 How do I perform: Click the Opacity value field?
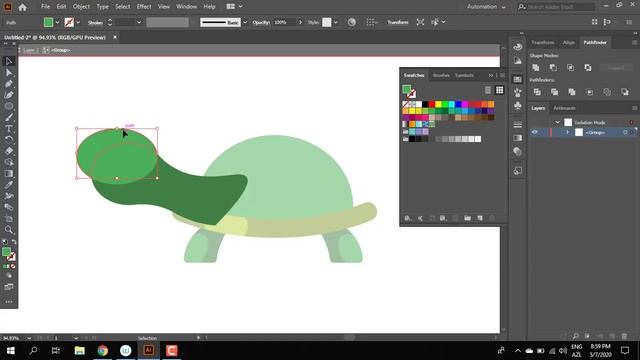pos(285,22)
